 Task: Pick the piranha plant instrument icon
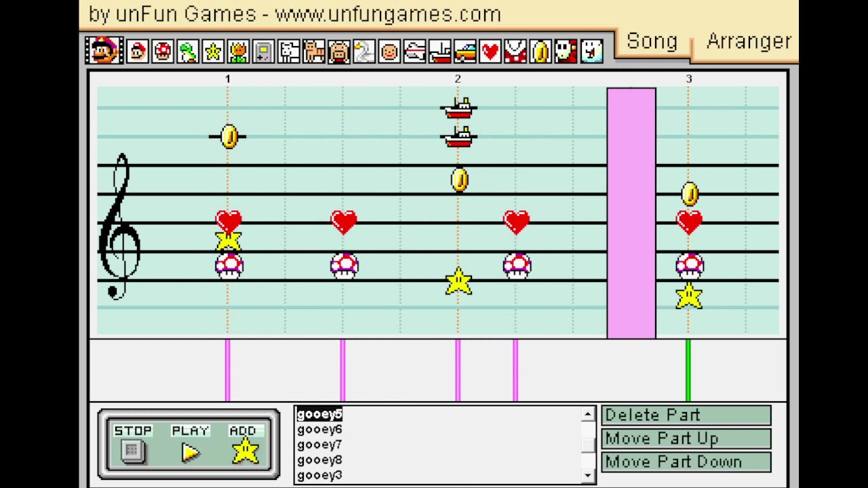pos(515,52)
